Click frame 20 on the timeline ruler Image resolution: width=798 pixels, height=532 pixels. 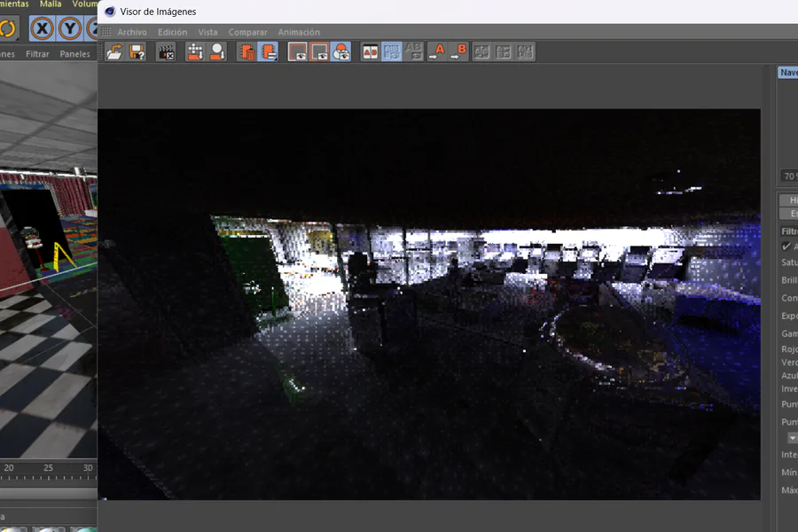click(x=9, y=468)
